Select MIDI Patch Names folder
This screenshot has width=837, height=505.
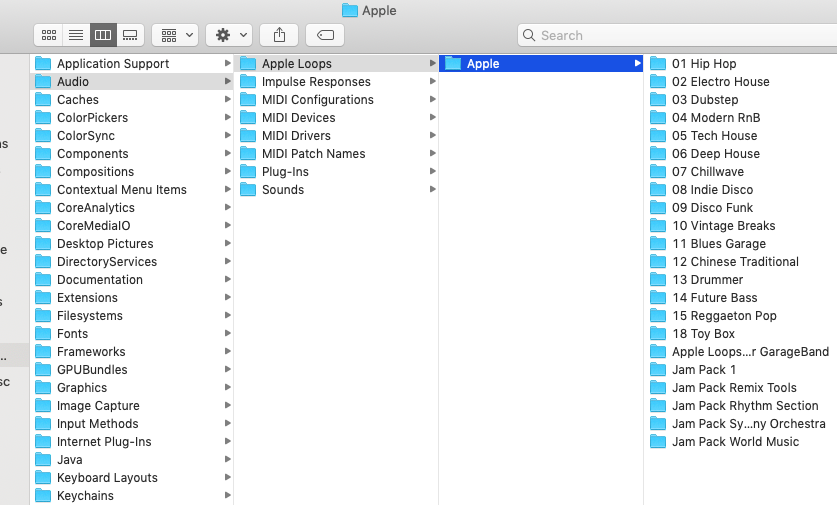coord(337,154)
